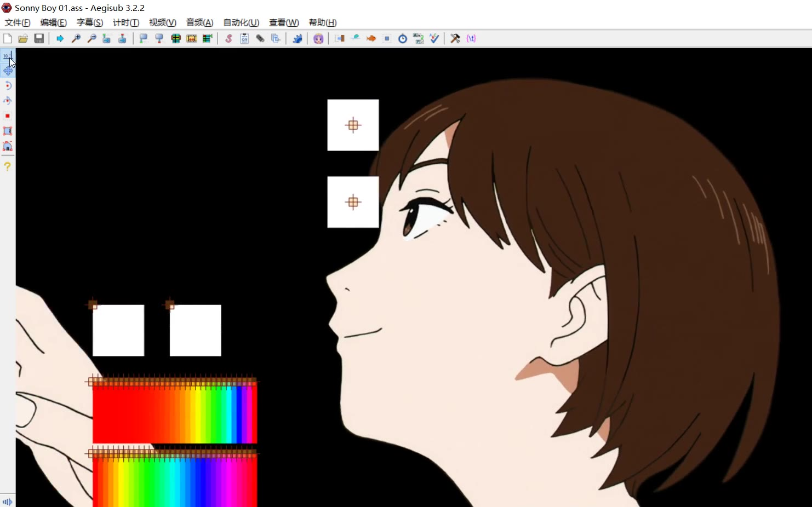Click the Jump To blue arrow icon

click(60, 38)
